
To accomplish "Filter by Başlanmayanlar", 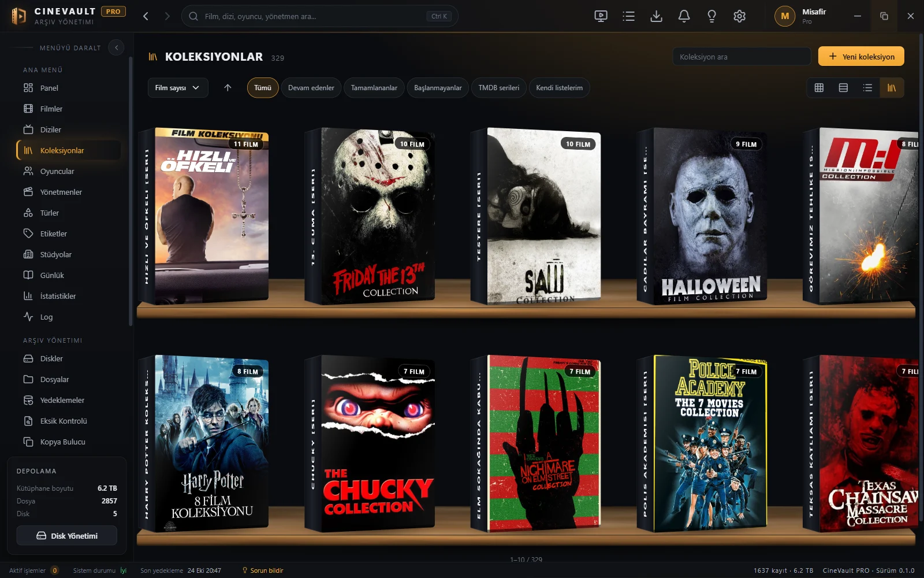I will (x=438, y=88).
